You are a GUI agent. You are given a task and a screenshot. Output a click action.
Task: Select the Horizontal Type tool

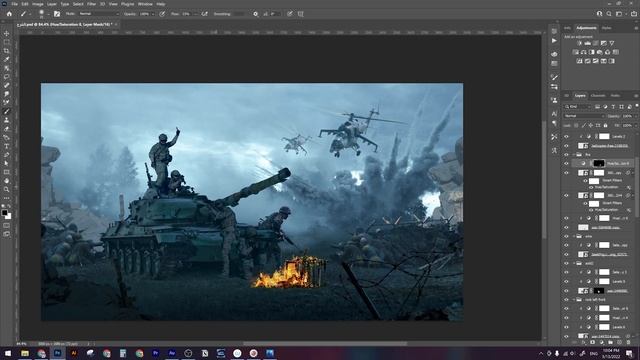pos(7,146)
